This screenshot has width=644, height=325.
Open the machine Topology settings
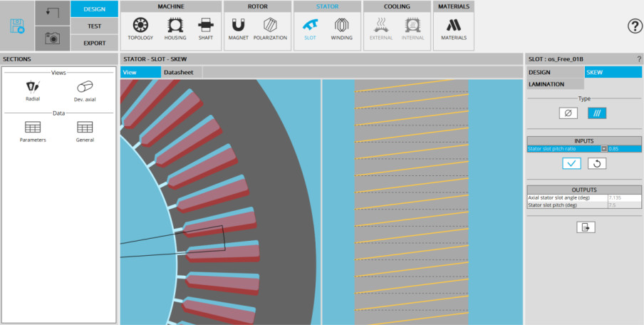[x=140, y=28]
